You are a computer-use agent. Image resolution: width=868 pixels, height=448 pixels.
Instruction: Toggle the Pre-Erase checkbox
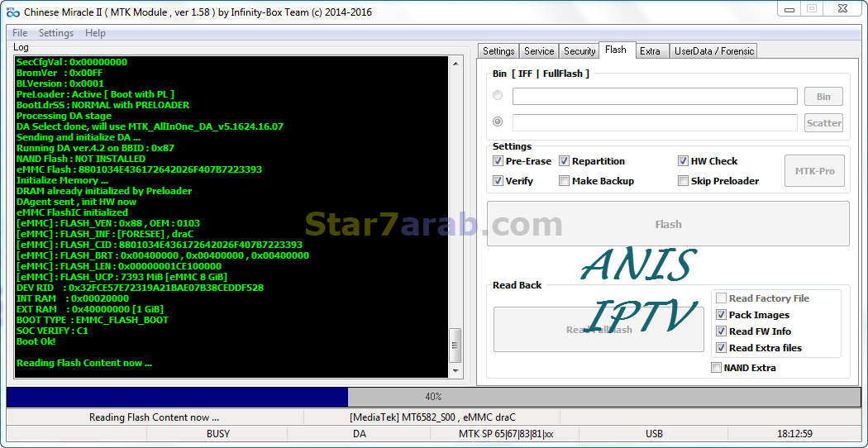[498, 161]
